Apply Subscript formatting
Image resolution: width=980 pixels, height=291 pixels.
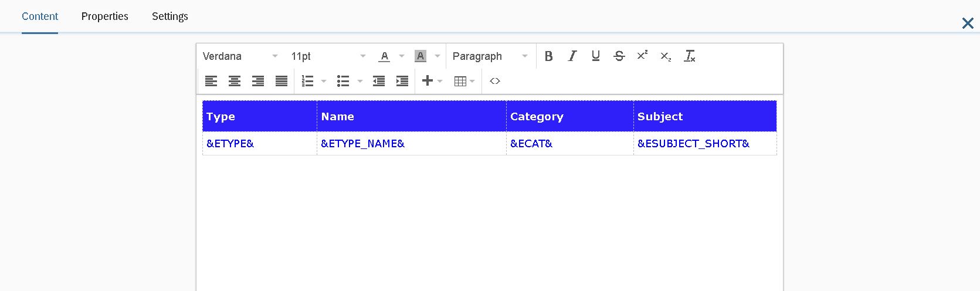pyautogui.click(x=666, y=56)
